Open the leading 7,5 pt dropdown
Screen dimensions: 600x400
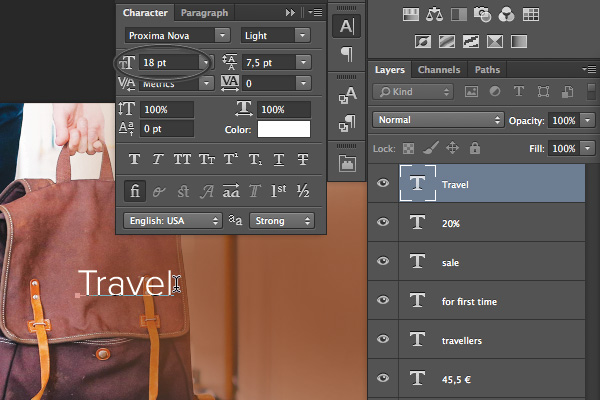coord(303,62)
